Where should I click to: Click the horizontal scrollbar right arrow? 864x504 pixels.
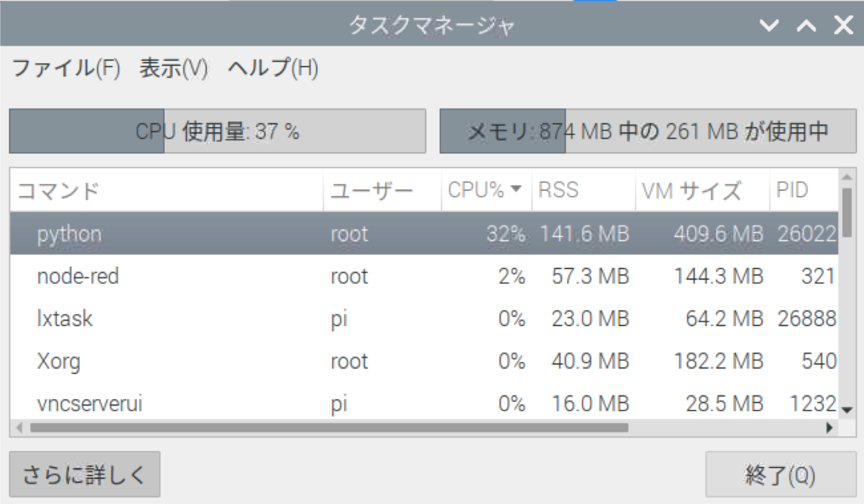(828, 427)
